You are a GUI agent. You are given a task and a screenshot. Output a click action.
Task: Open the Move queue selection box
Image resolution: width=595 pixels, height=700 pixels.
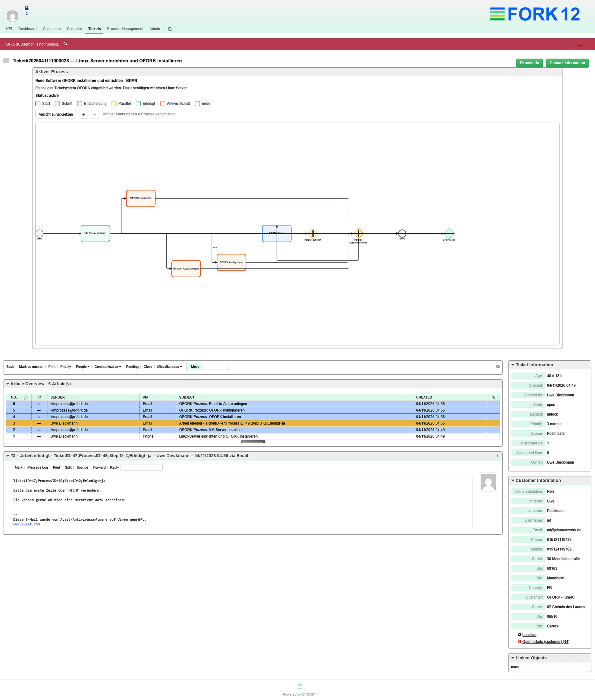207,367
